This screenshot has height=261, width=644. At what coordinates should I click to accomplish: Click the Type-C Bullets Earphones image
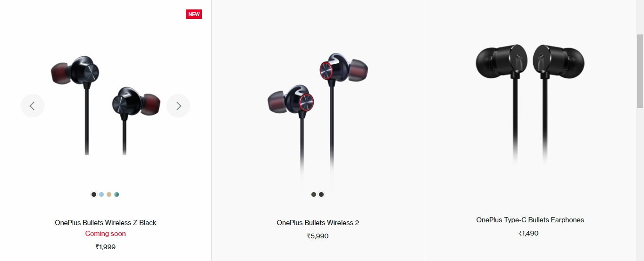tap(530, 105)
